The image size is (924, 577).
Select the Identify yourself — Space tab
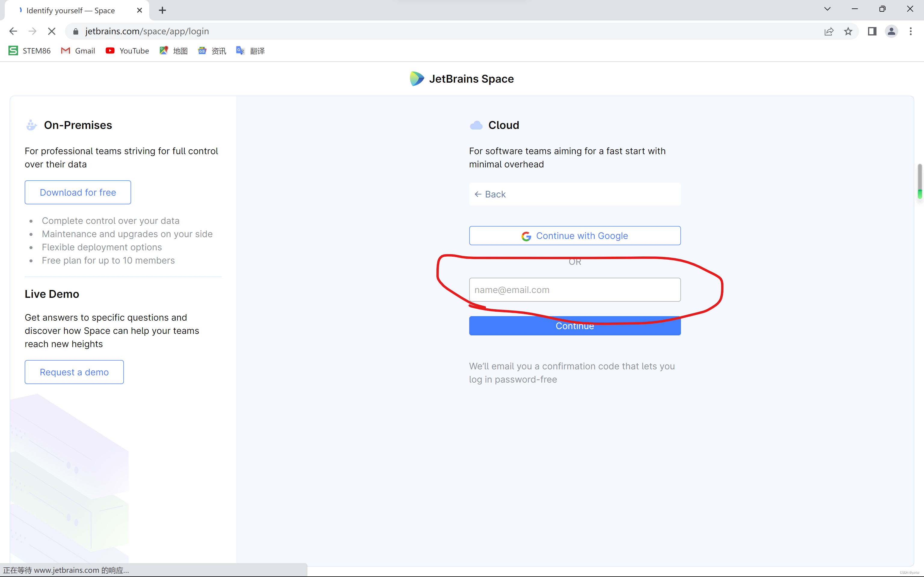[71, 10]
